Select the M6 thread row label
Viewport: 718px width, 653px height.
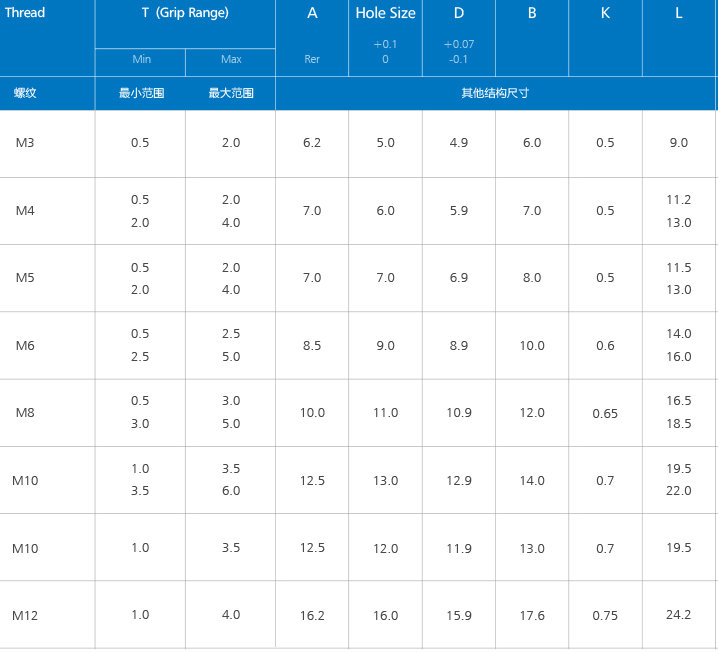pyautogui.click(x=25, y=345)
